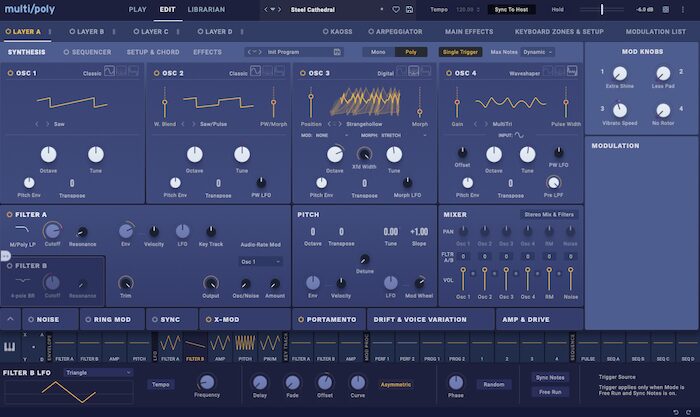This screenshot has width=700, height=417.
Task: Save the Init Program with its disk icon
Action: (337, 52)
